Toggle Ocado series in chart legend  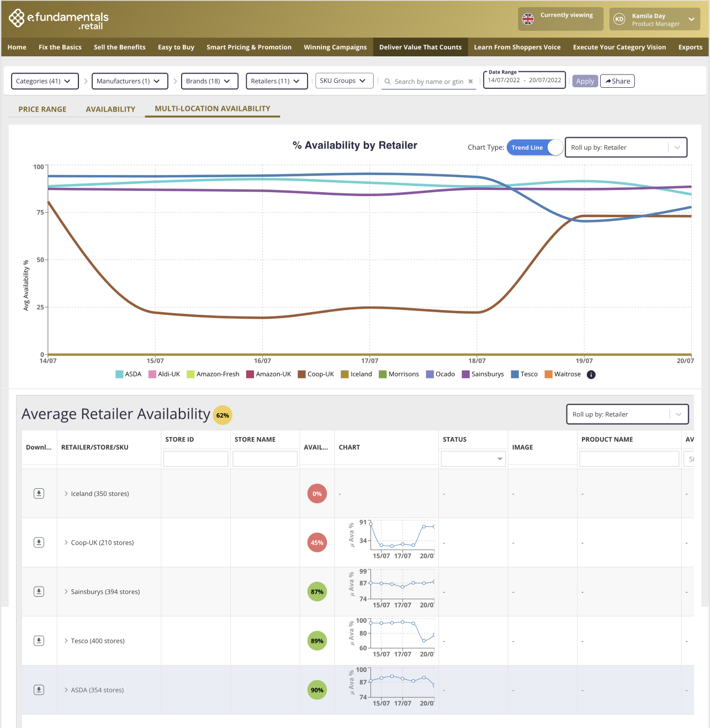[x=441, y=374]
